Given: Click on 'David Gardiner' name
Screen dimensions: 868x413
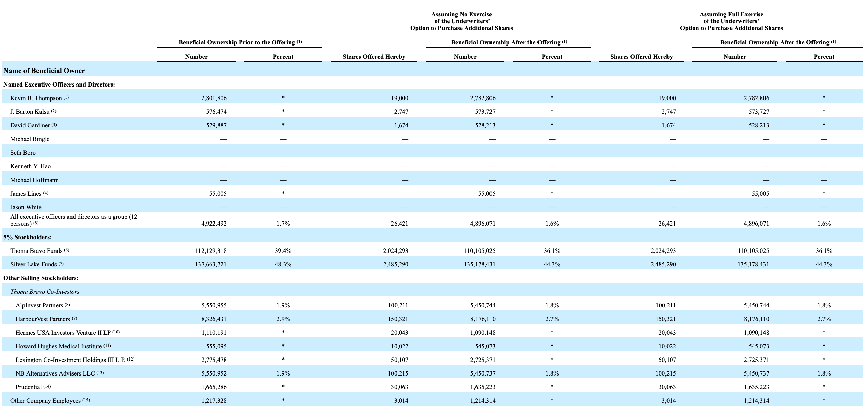Looking at the screenshot, I should pos(30,125).
